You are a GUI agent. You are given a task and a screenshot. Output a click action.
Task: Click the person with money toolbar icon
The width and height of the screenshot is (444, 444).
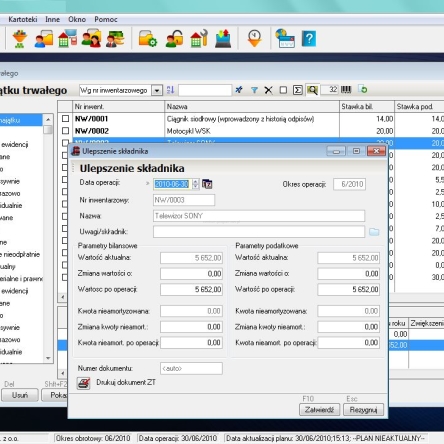(115, 39)
